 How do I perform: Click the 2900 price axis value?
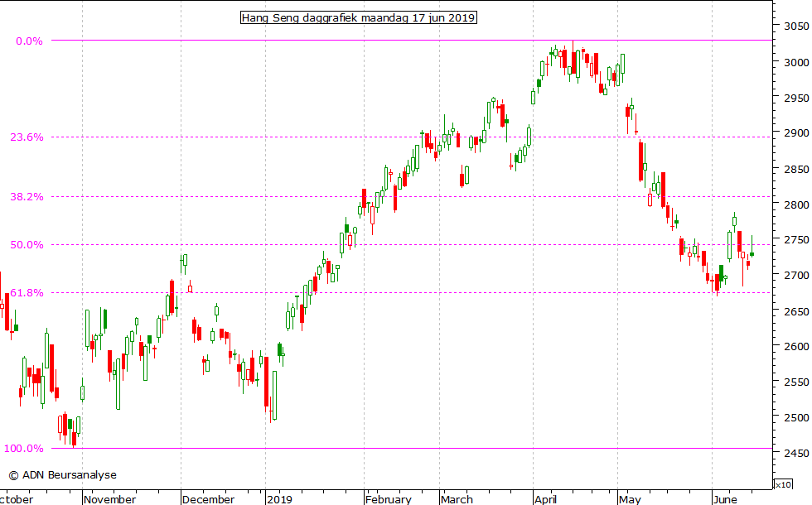click(x=794, y=133)
